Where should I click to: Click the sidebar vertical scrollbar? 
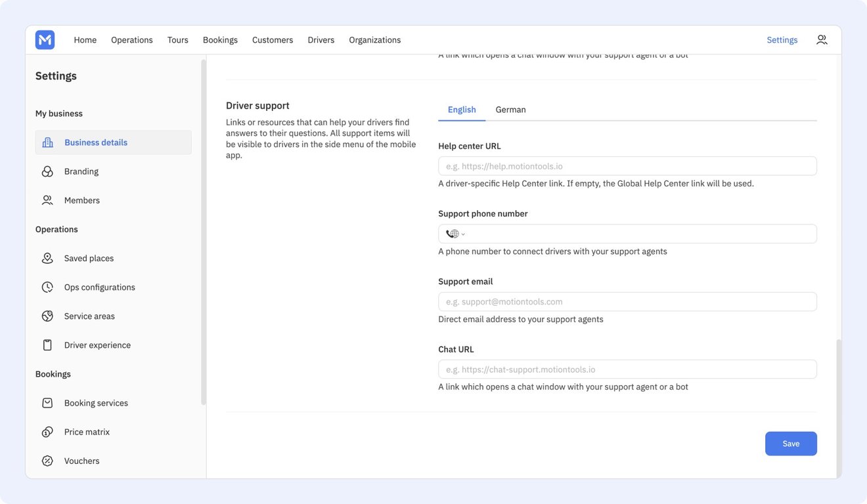204,231
